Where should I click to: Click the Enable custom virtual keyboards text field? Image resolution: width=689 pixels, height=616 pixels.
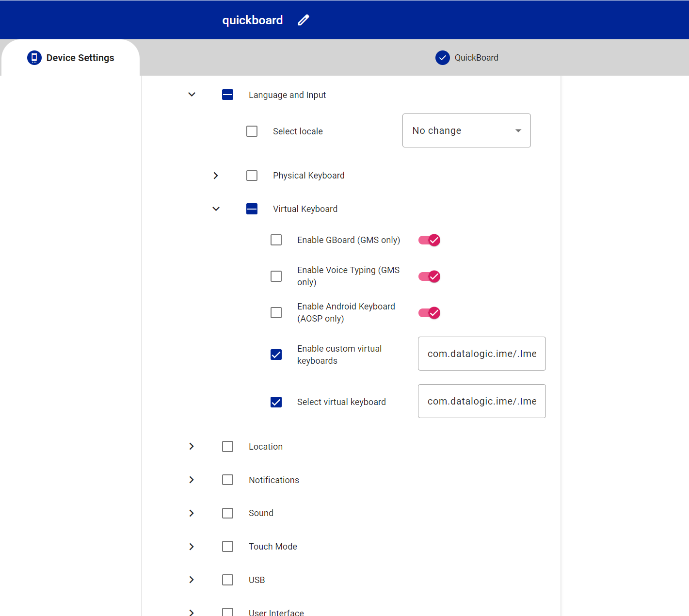(481, 354)
